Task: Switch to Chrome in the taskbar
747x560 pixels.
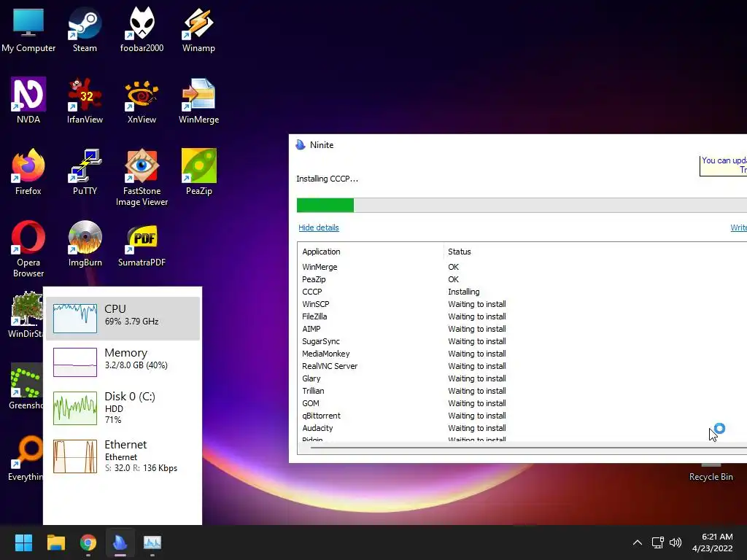Action: (88, 542)
